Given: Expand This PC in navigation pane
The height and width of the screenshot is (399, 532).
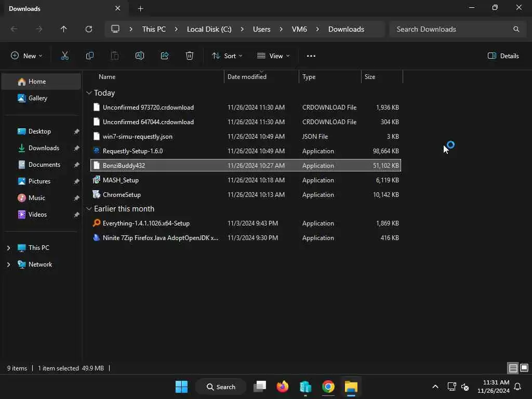Looking at the screenshot, I should (x=8, y=248).
